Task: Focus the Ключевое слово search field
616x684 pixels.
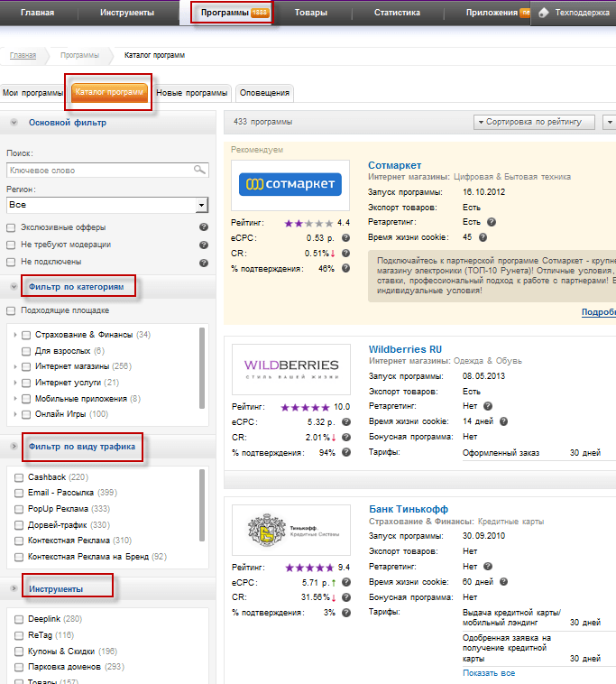Action: (107, 171)
